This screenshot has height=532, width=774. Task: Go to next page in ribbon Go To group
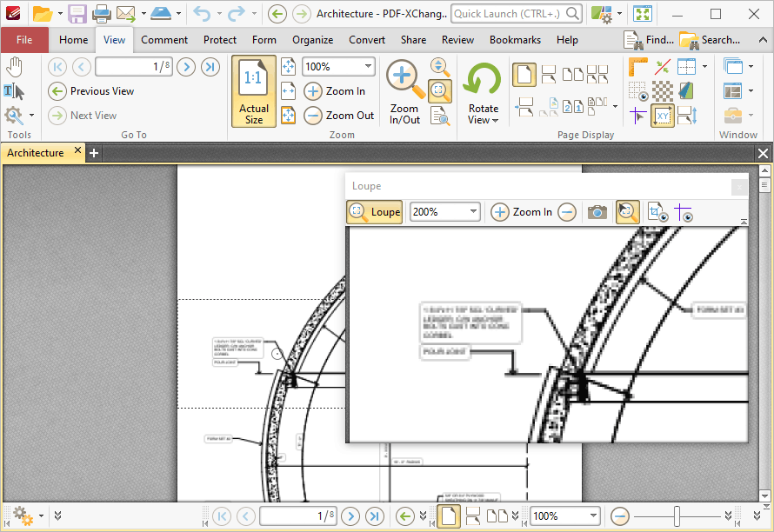coord(186,67)
